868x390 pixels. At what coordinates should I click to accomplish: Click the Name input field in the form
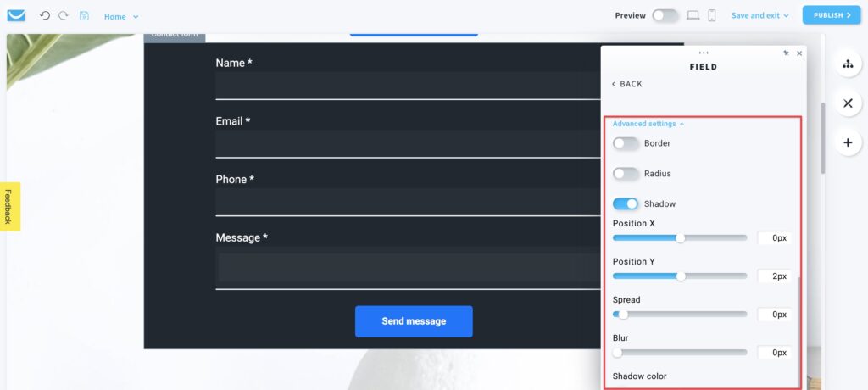pos(409,86)
